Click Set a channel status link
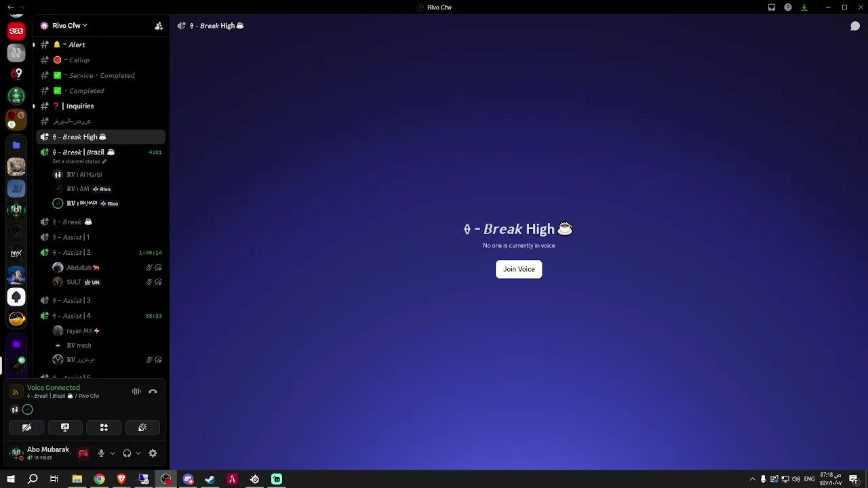Image resolution: width=868 pixels, height=488 pixels. pyautogui.click(x=79, y=161)
